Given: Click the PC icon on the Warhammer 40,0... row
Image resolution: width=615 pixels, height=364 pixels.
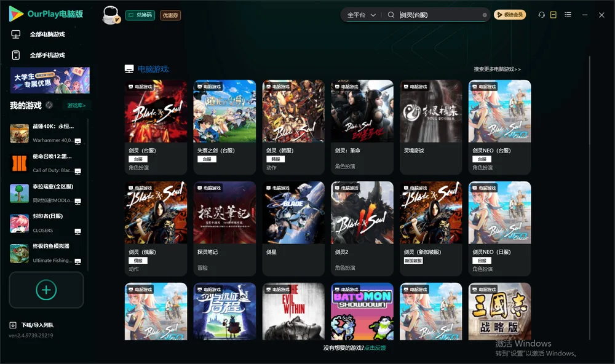Looking at the screenshot, I should pos(77,141).
